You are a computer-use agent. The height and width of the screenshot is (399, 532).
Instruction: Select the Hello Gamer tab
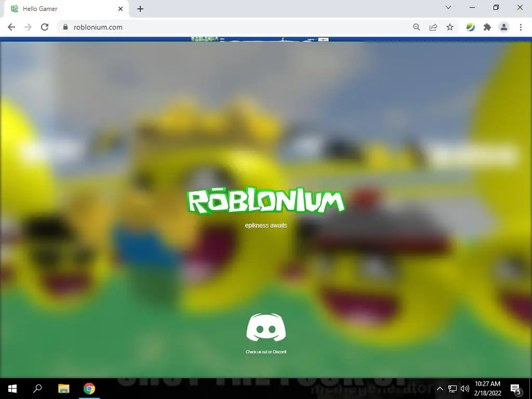[x=66, y=9]
